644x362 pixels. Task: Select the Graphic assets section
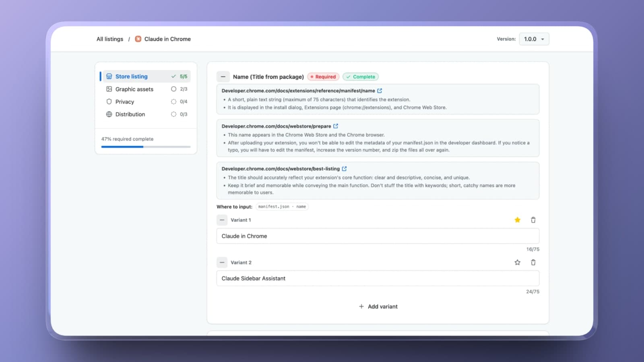click(x=147, y=89)
